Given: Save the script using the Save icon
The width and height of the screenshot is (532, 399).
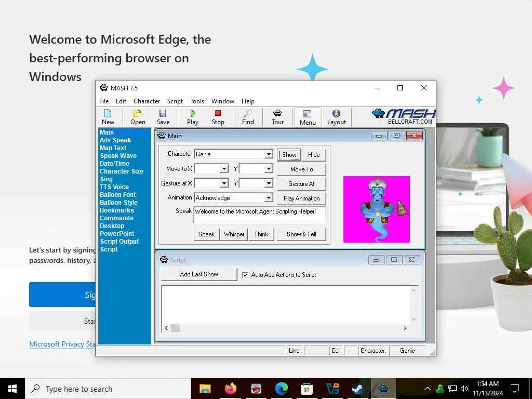Looking at the screenshot, I should pos(163,117).
